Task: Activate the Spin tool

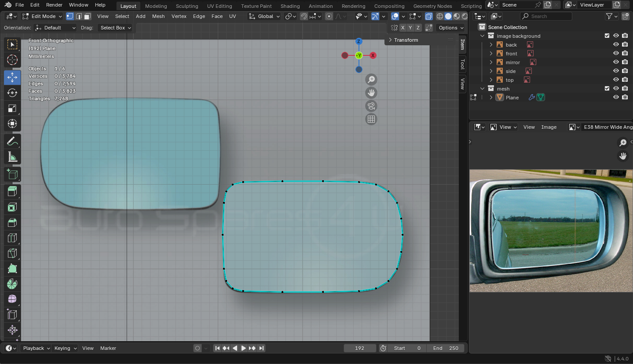Action: click(12, 284)
